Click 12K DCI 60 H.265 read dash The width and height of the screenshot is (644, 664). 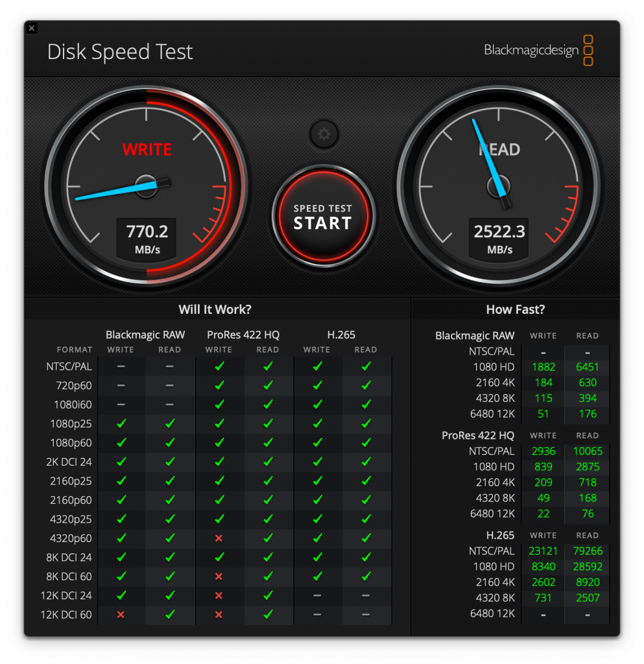(366, 615)
